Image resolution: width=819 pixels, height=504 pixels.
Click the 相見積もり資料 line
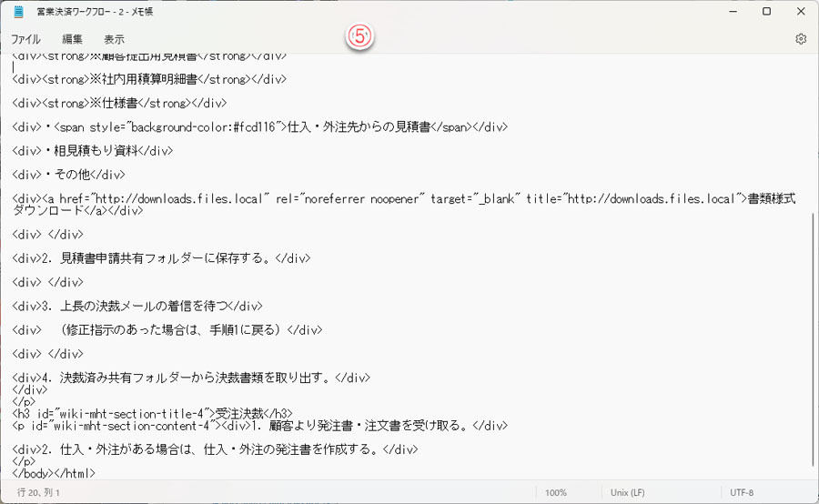click(x=93, y=151)
